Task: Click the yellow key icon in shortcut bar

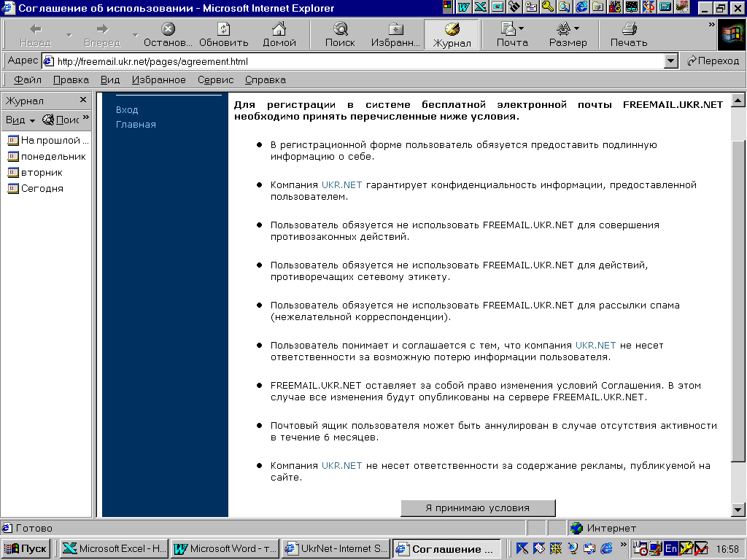Action: coord(547,7)
